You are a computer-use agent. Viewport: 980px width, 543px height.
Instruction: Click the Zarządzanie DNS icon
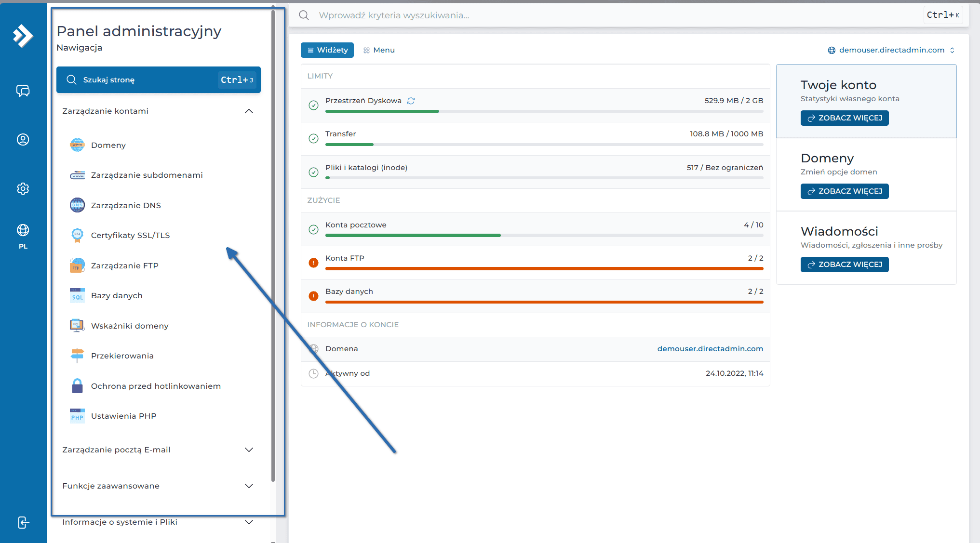(x=77, y=205)
